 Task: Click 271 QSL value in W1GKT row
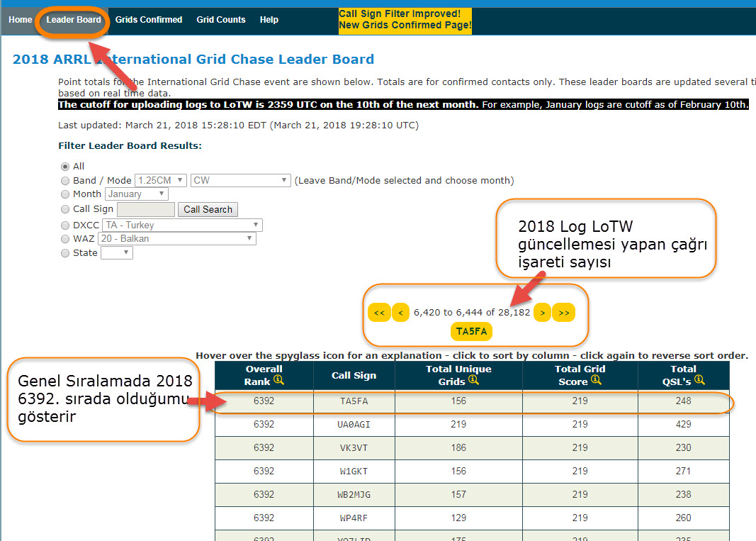(x=683, y=472)
